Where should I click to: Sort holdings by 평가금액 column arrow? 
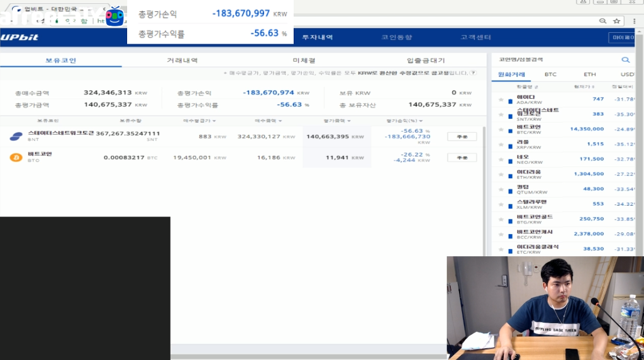(x=348, y=121)
